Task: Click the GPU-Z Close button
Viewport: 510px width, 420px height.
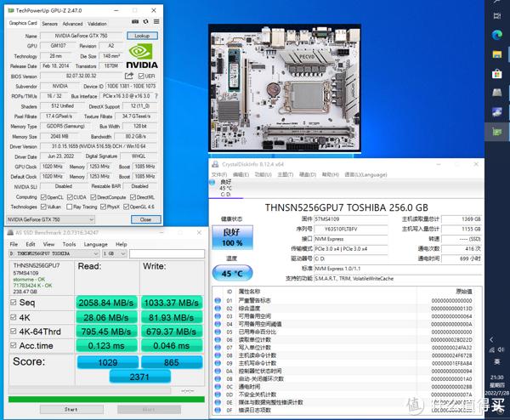Action: click(x=145, y=219)
